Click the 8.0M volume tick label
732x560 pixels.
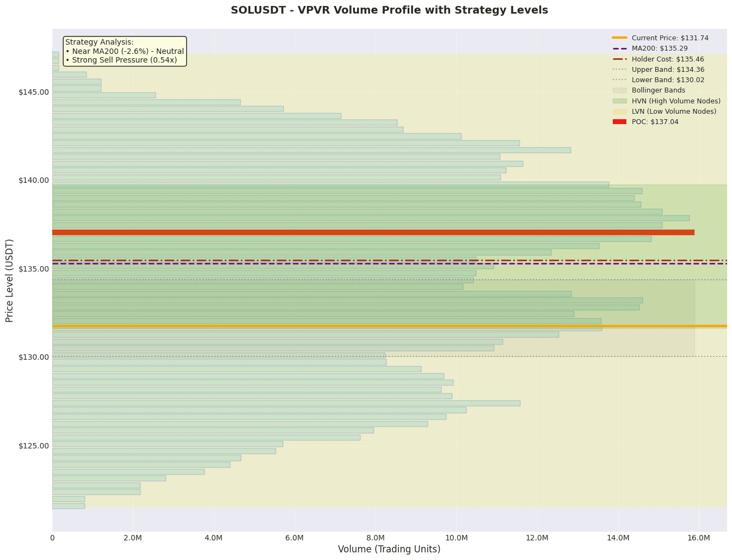[376, 538]
